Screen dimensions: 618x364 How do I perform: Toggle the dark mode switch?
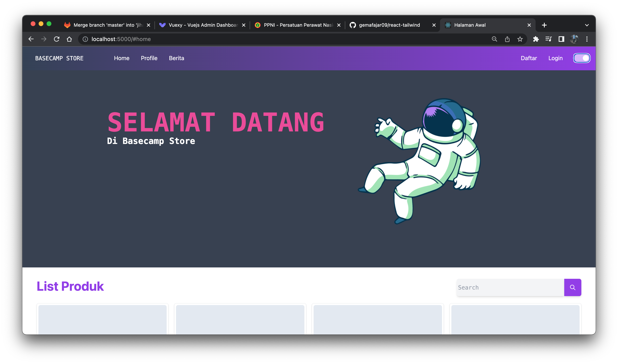[x=582, y=58]
